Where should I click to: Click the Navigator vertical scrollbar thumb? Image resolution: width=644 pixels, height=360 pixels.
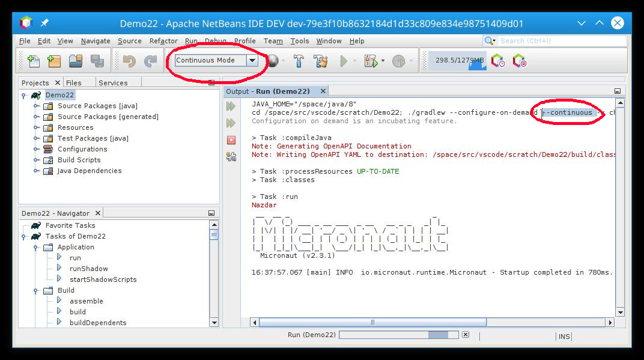214,234
